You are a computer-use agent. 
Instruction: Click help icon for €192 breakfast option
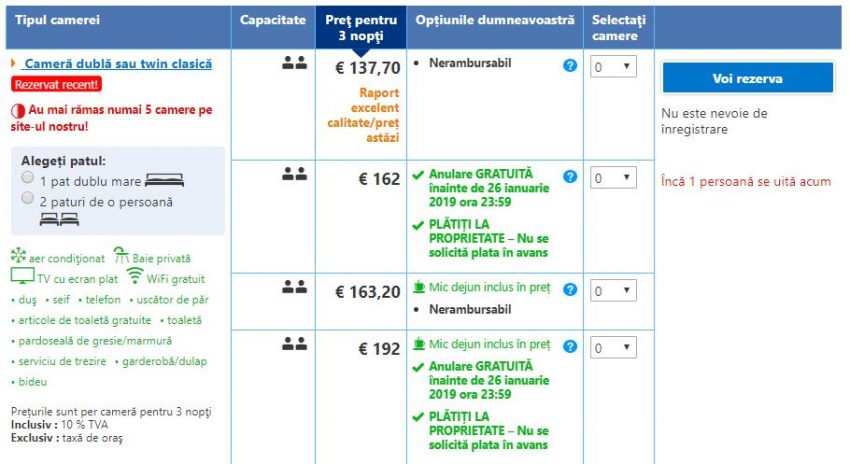tap(570, 346)
